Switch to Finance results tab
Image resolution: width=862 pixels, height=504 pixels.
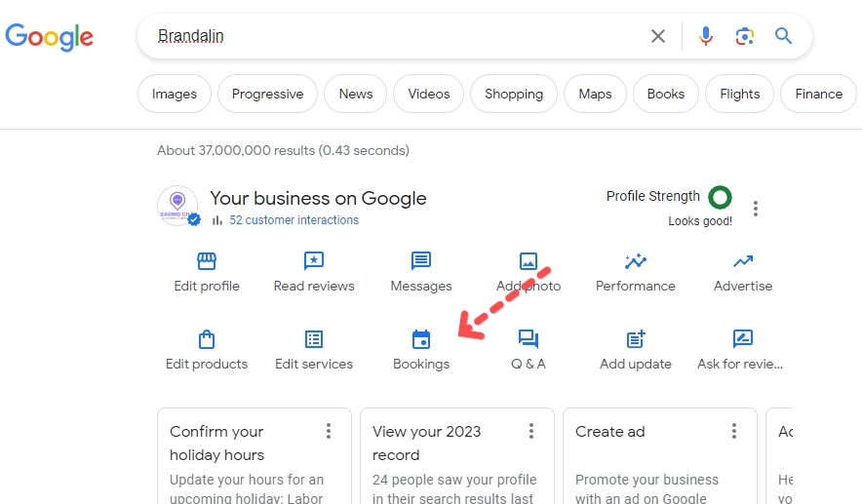[x=818, y=94]
